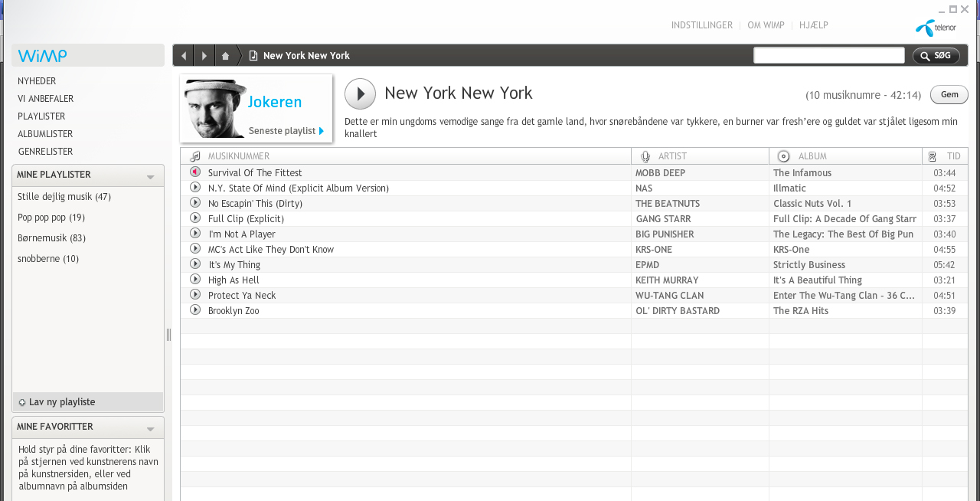Play track Protect Ya Neck

195,295
